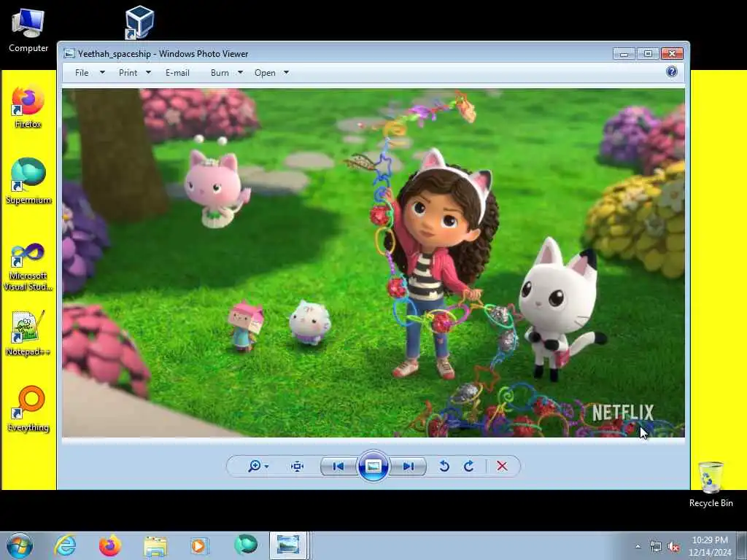The height and width of the screenshot is (560, 747).
Task: Click the Photo Viewer title bar icon
Action: 69,54
